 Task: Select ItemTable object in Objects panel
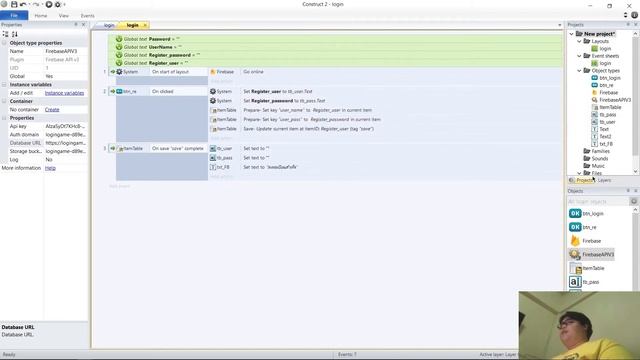587,268
